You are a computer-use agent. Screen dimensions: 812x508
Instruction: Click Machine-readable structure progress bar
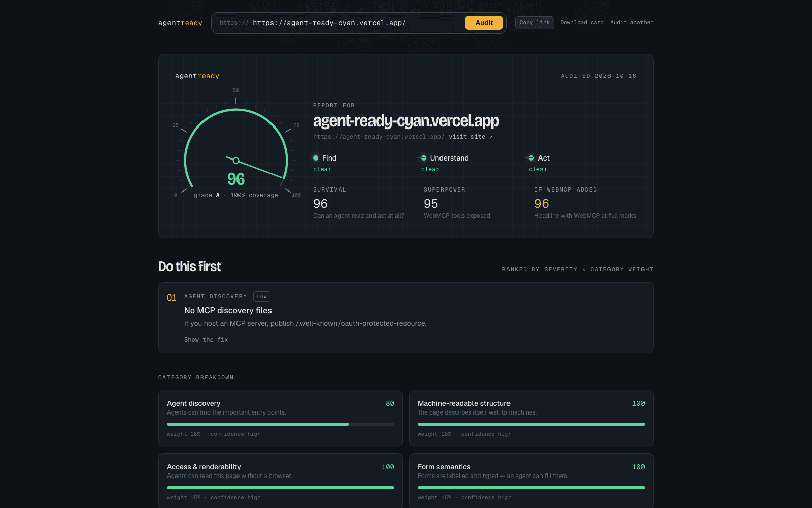[x=531, y=424]
